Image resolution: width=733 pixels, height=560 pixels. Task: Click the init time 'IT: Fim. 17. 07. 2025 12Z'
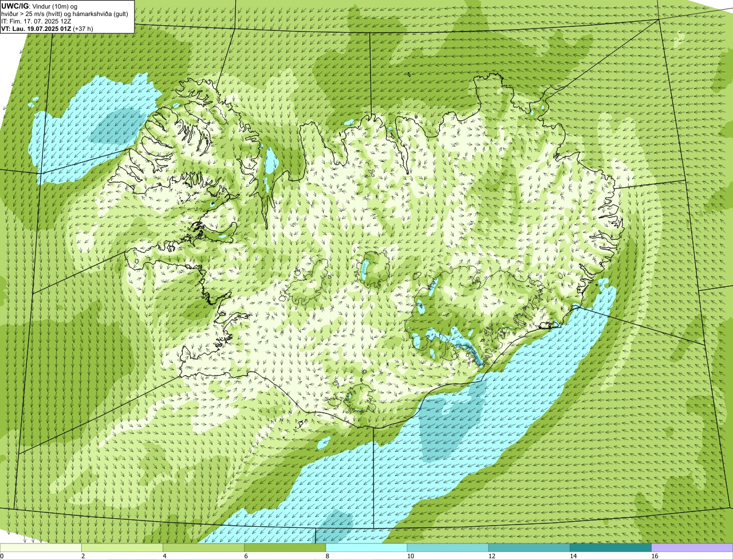point(36,21)
